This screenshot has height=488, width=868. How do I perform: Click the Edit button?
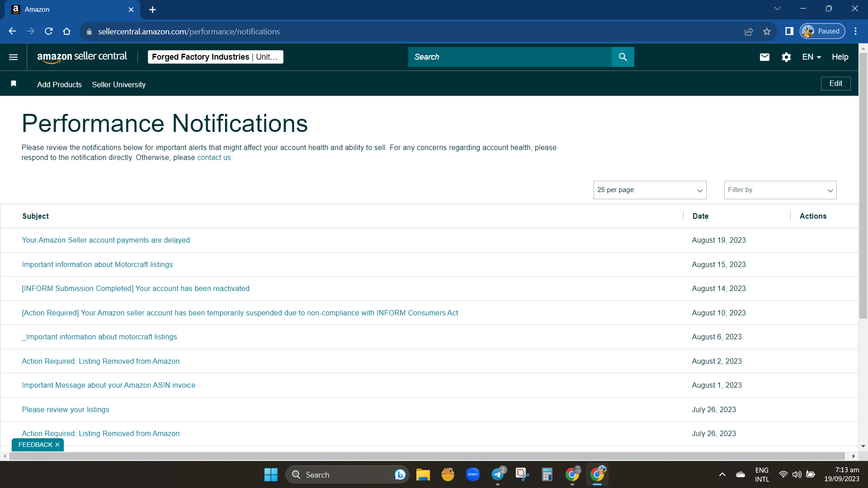(835, 83)
